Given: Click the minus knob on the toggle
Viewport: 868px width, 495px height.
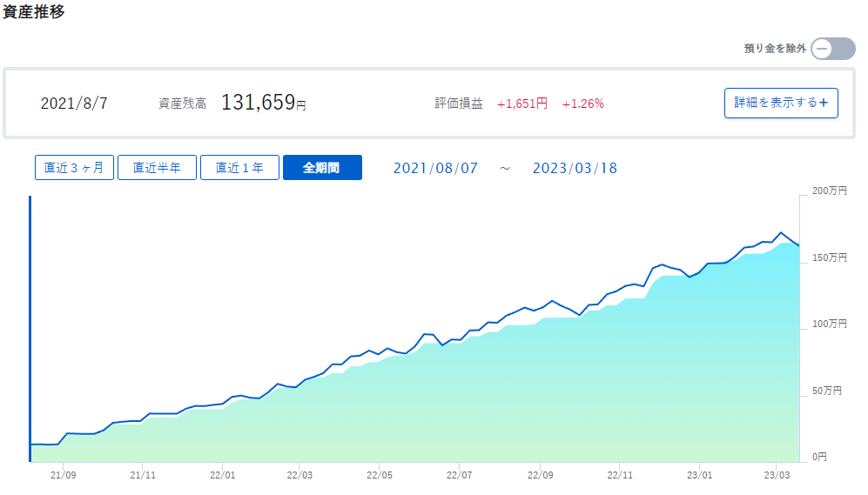Looking at the screenshot, I should (822, 49).
